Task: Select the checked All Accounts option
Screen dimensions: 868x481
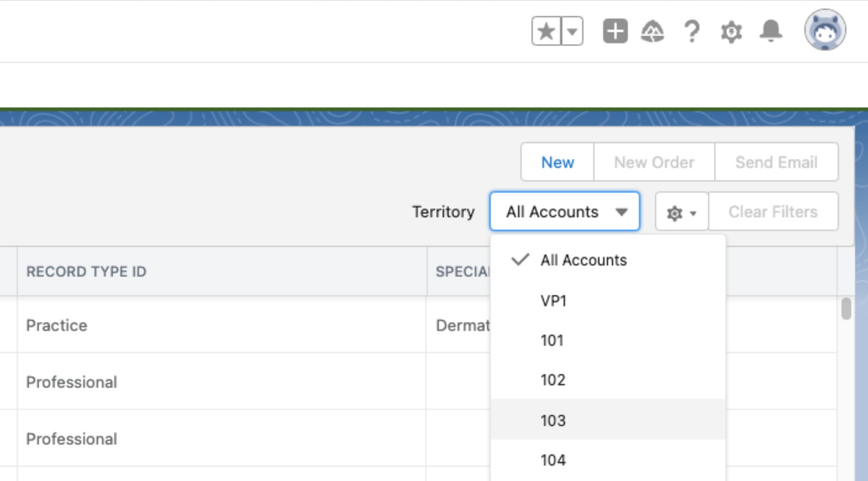Action: [583, 260]
